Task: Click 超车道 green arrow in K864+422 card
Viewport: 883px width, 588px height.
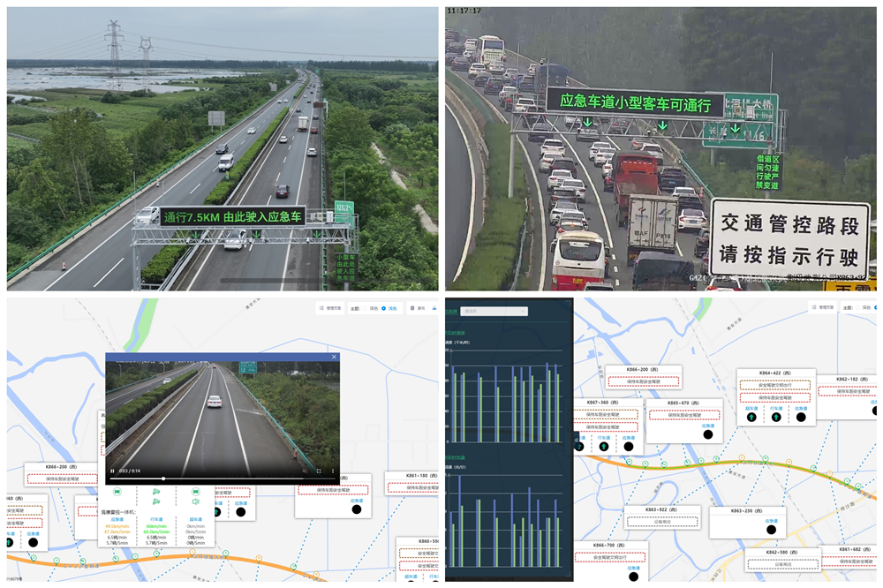Action: point(751,418)
